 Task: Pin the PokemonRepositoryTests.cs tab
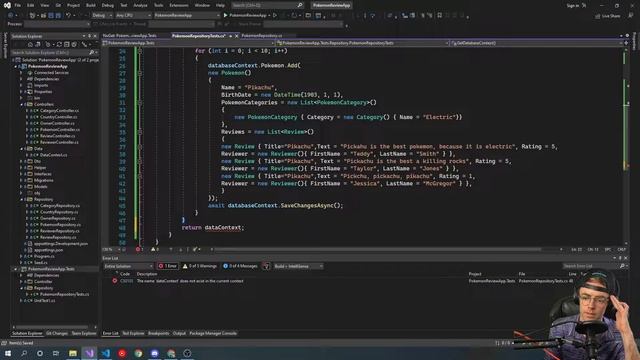coord(231,36)
